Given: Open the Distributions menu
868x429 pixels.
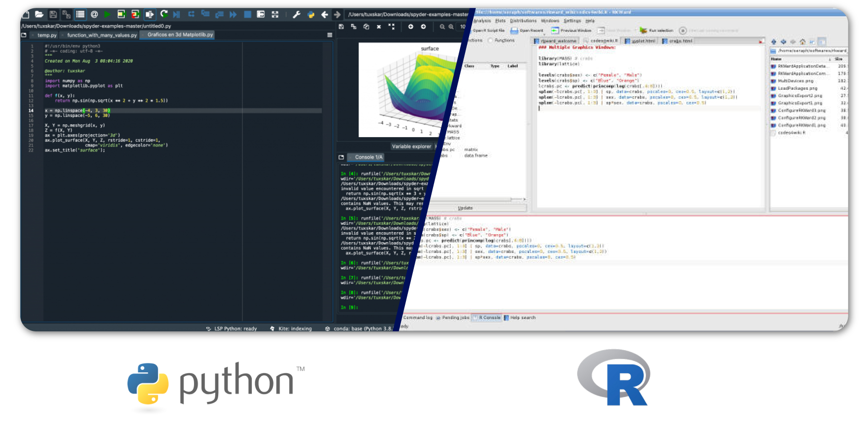Looking at the screenshot, I should tap(523, 21).
